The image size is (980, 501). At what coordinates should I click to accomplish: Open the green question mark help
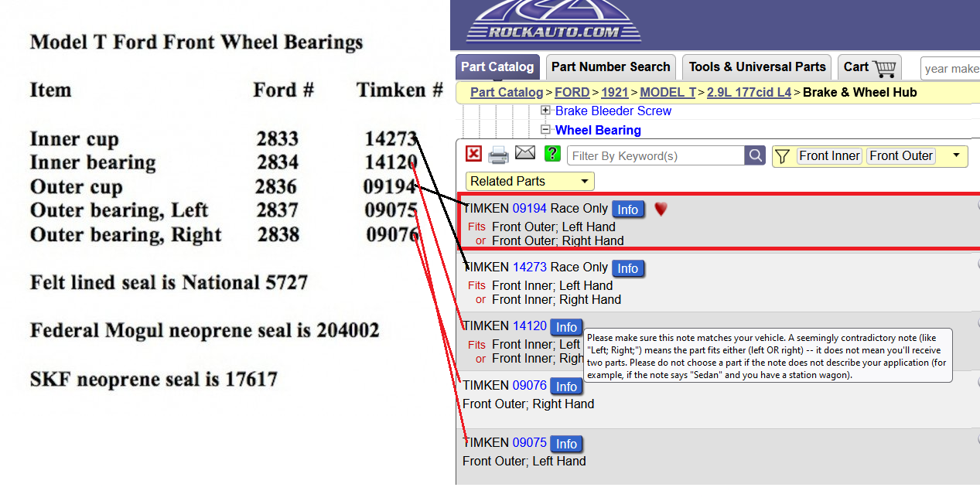[551, 154]
